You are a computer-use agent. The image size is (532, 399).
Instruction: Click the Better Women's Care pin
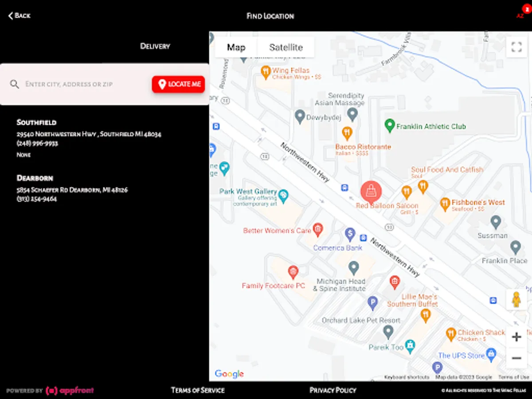(317, 230)
